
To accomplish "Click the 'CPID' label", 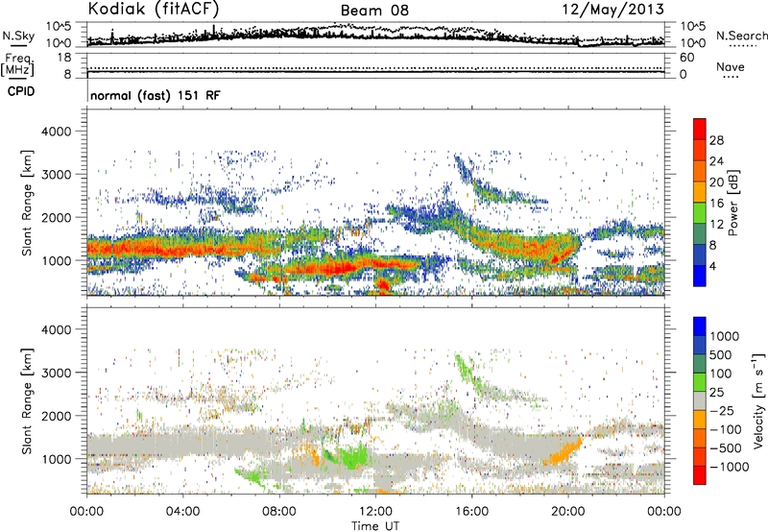I will pyautogui.click(x=21, y=91).
